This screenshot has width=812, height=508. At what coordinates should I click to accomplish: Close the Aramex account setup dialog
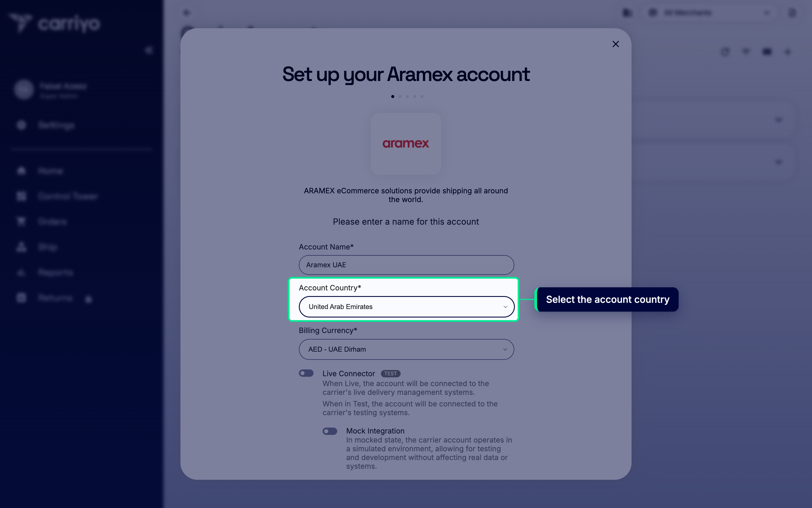point(615,44)
